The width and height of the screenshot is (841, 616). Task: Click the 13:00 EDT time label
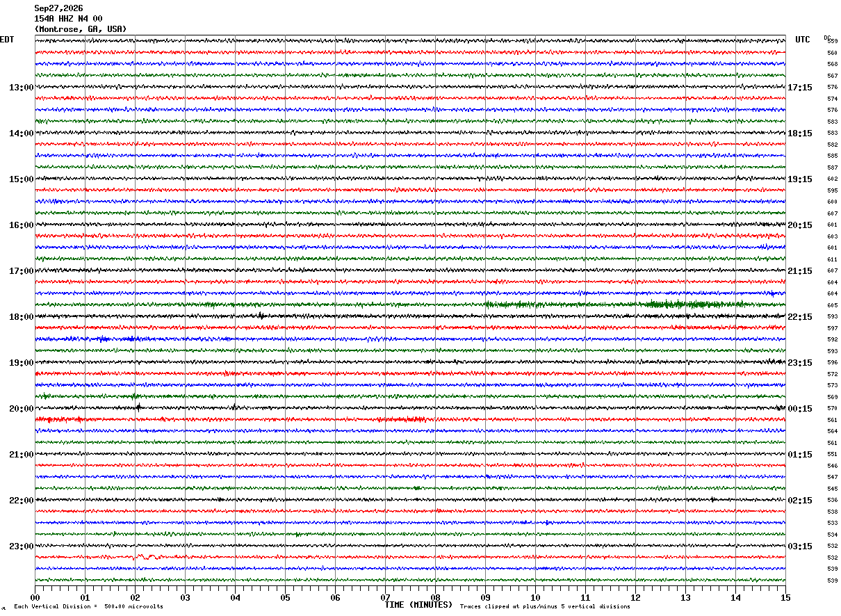(21, 88)
